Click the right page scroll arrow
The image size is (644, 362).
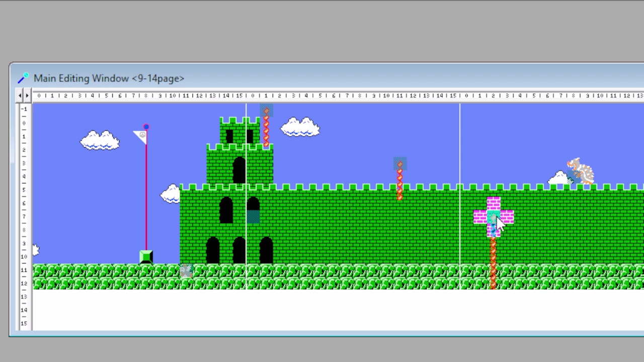pyautogui.click(x=26, y=95)
